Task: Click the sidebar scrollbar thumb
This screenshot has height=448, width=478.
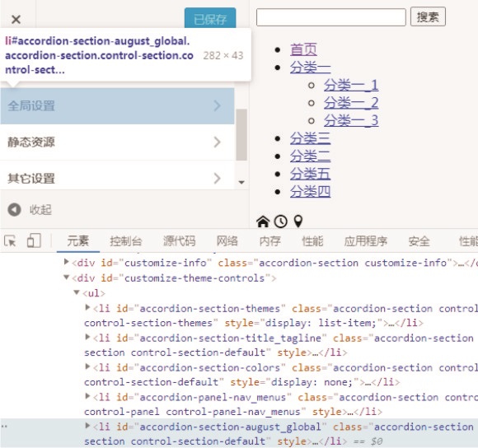Action: tap(241, 134)
